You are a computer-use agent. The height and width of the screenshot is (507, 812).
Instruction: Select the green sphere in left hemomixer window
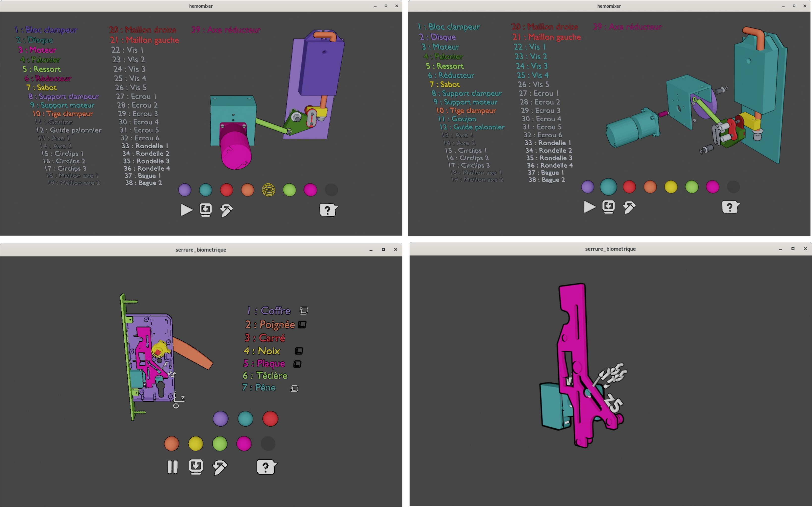(289, 190)
